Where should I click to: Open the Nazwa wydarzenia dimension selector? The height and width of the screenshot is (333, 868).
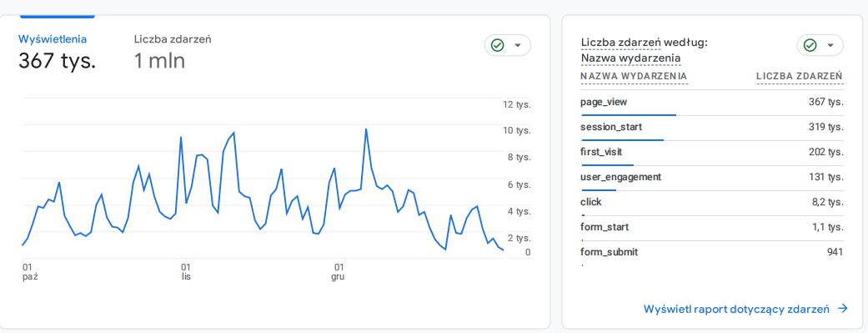(630, 58)
